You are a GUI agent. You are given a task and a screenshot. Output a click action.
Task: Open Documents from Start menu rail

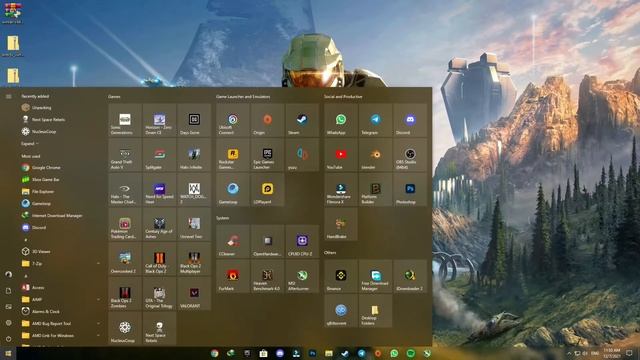(9, 291)
